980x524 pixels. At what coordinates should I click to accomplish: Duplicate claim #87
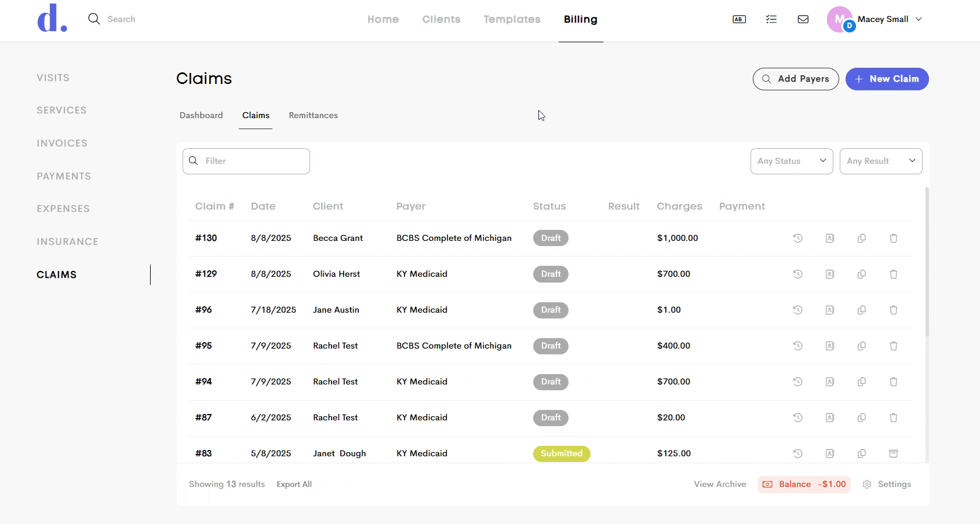coord(861,417)
